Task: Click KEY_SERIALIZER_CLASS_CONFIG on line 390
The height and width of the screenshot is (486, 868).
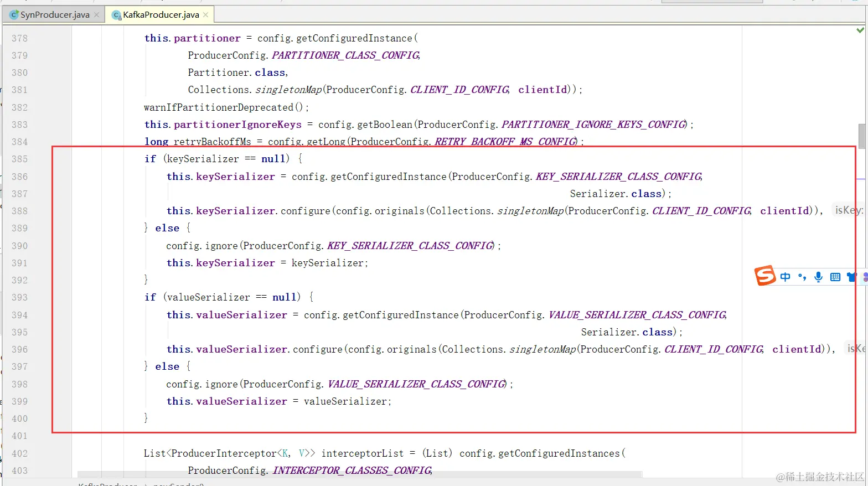Action: coord(410,246)
